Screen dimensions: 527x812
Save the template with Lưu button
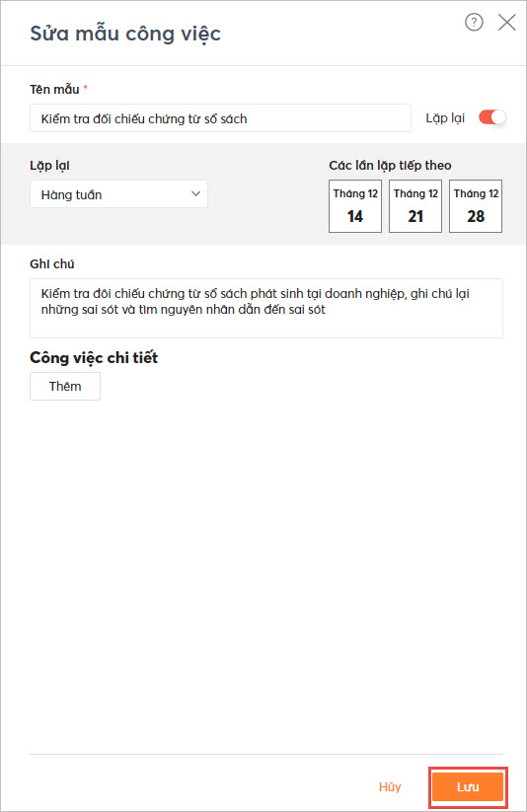468,787
